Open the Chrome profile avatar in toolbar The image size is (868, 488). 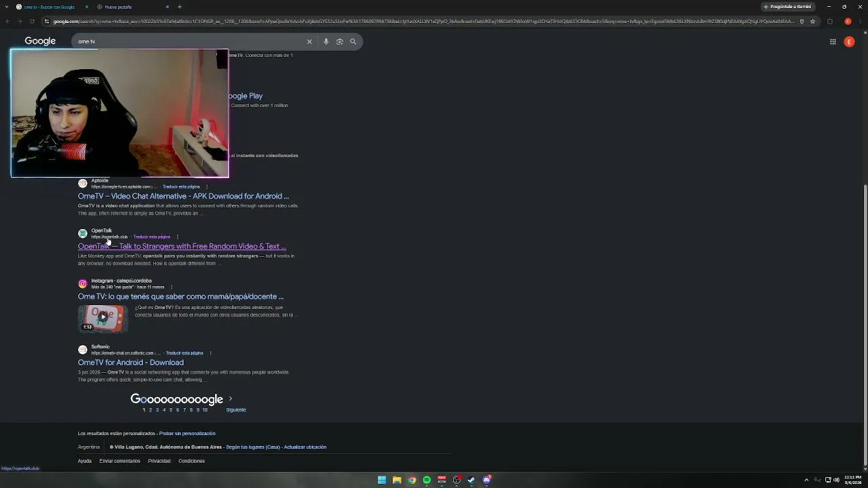tap(848, 21)
